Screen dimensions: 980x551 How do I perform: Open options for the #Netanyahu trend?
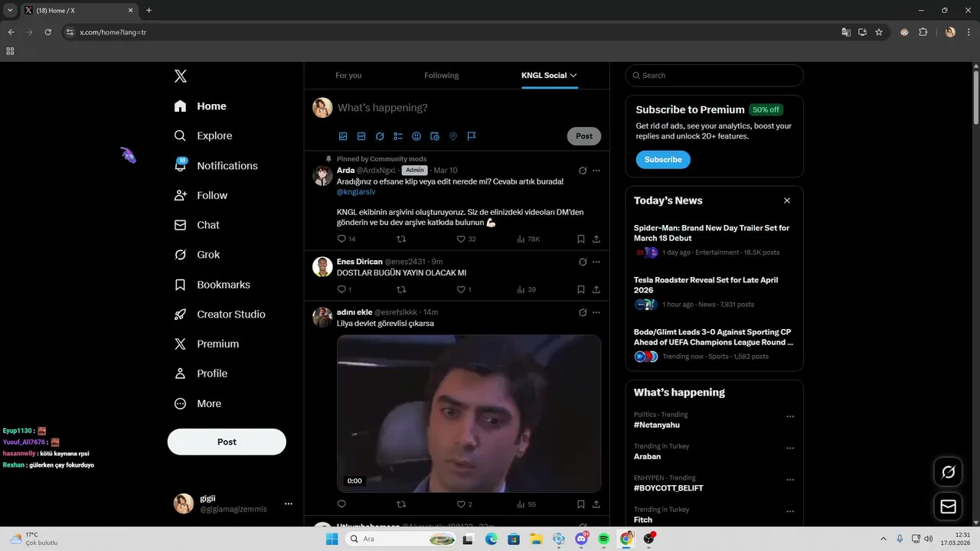click(x=790, y=417)
